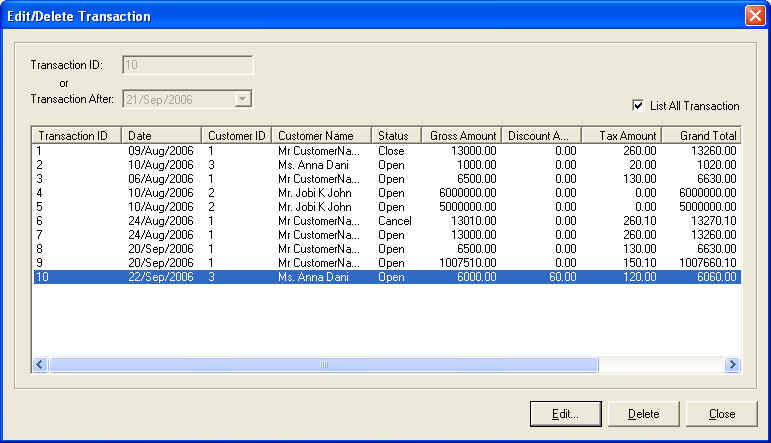Select row with gross amount 5000000.00
771x443 pixels.
(x=387, y=207)
